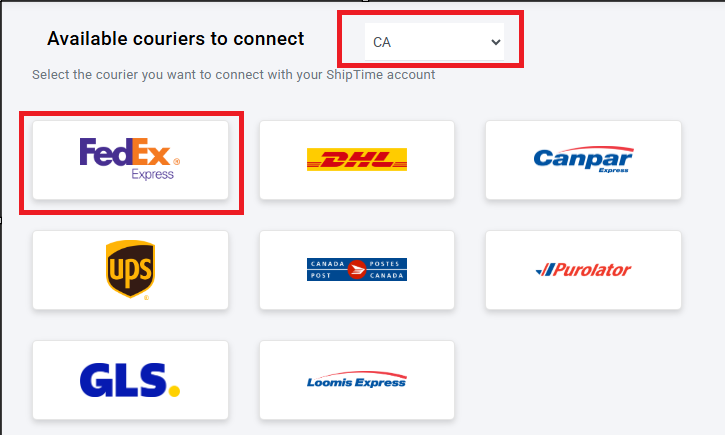The width and height of the screenshot is (725, 435).
Task: Click the red Canada Post emblem circle
Action: point(356,270)
